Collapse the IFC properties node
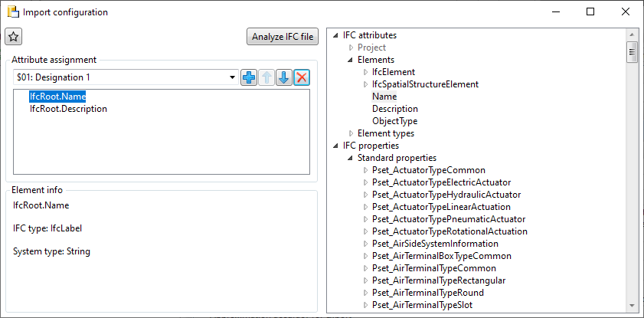This screenshot has width=644, height=318. pos(336,146)
